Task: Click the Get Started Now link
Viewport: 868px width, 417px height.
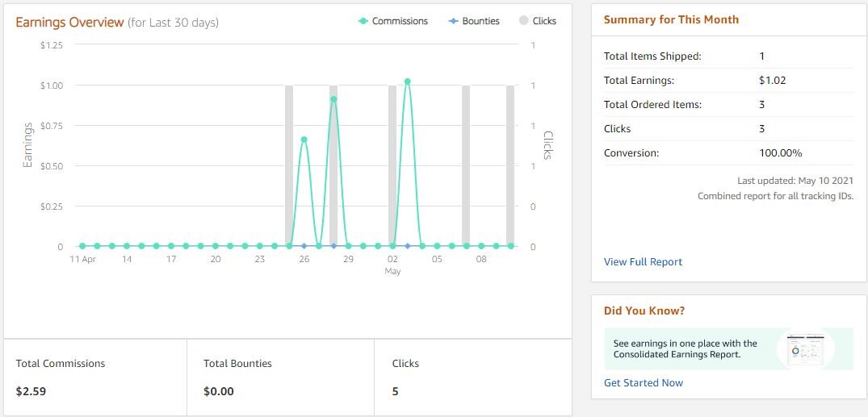Action: (643, 383)
